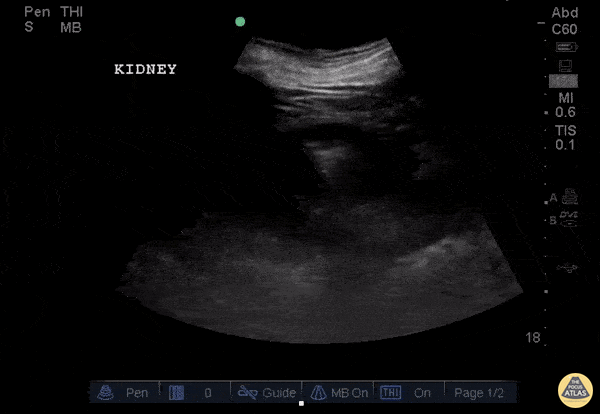Click the top-left THI status text

pyautogui.click(x=72, y=12)
